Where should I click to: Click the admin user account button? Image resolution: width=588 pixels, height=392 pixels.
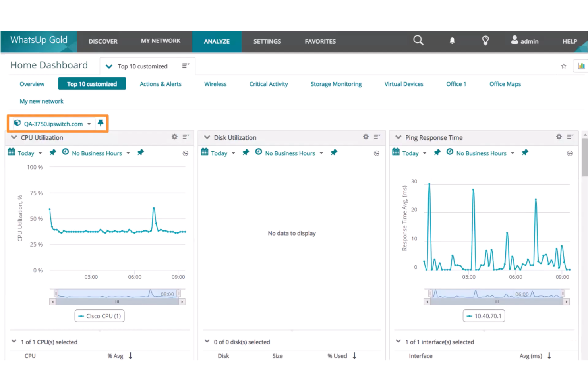pyautogui.click(x=524, y=41)
